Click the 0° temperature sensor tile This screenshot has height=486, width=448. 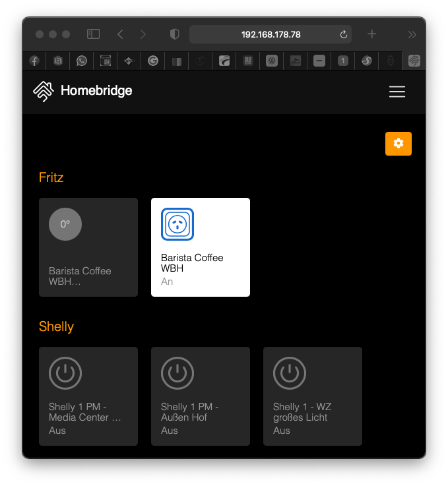88,247
